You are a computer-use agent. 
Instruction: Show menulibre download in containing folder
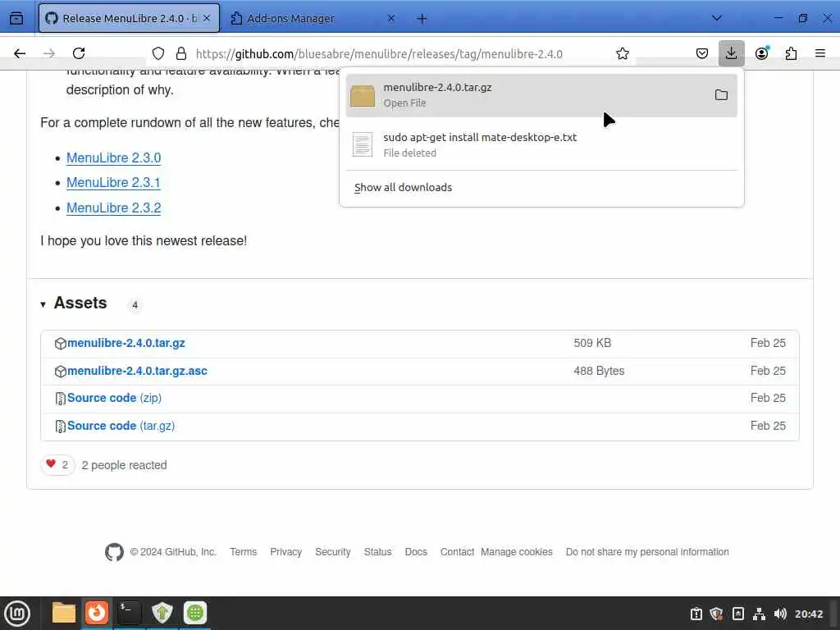[721, 95]
